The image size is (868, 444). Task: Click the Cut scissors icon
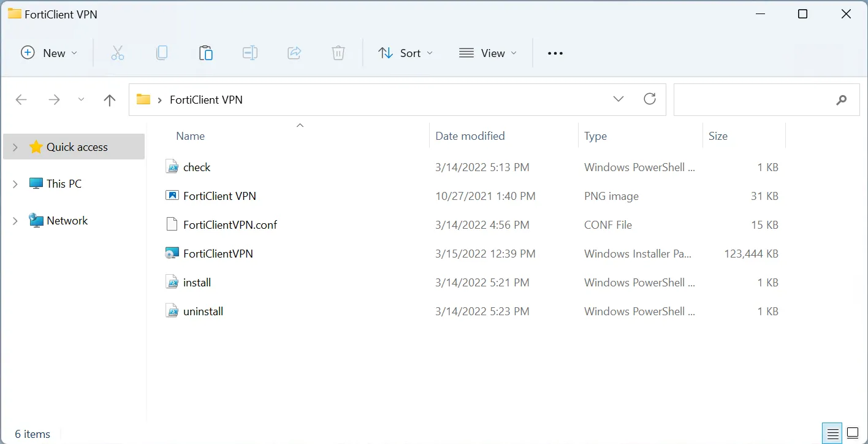point(118,53)
